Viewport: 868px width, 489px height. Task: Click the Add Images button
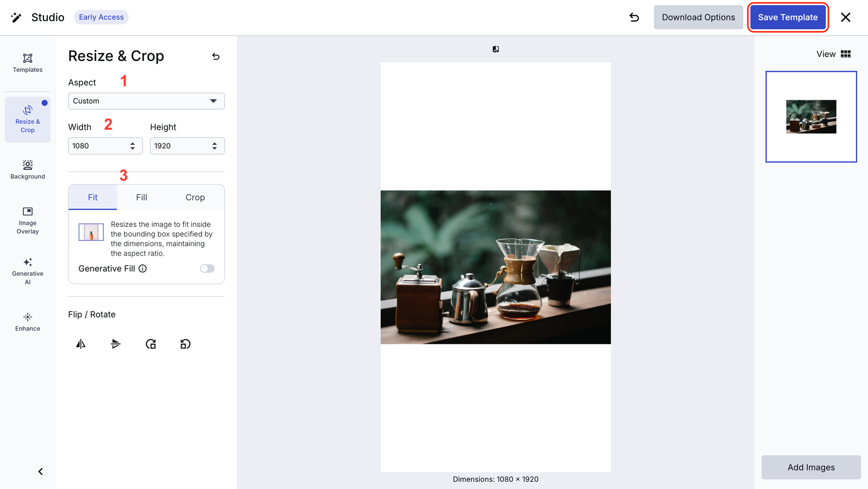coord(811,467)
